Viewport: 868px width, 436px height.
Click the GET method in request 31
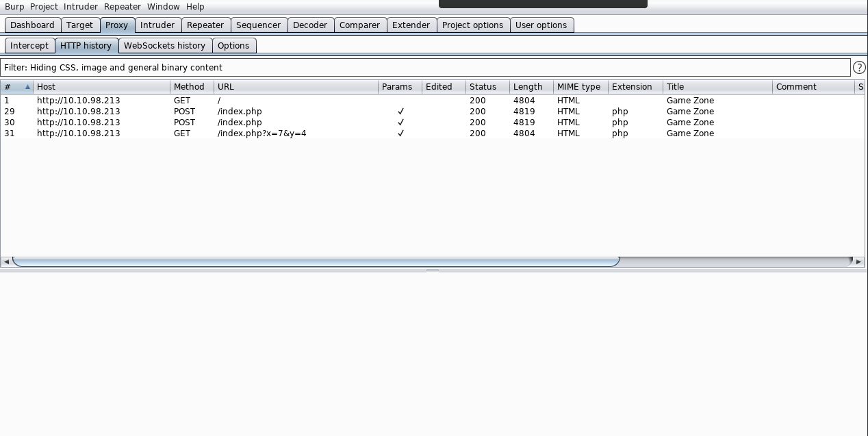pos(182,133)
